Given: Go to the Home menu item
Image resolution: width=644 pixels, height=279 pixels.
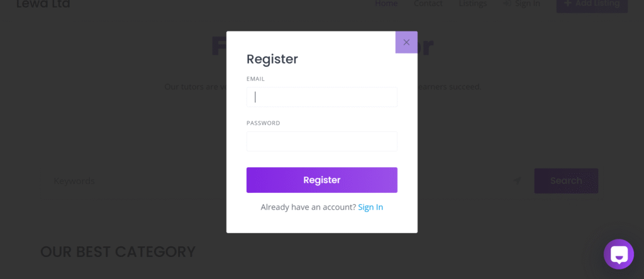Looking at the screenshot, I should click(386, 4).
